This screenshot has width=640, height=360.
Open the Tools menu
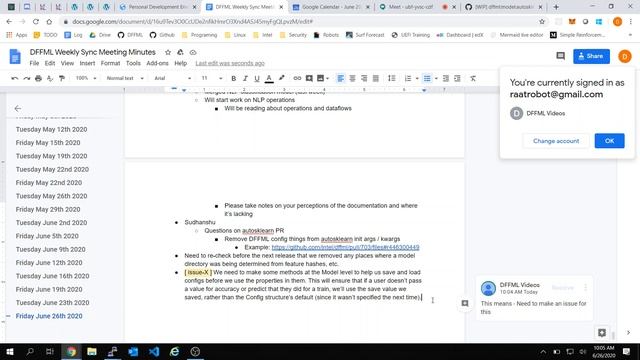pyautogui.click(x=133, y=63)
